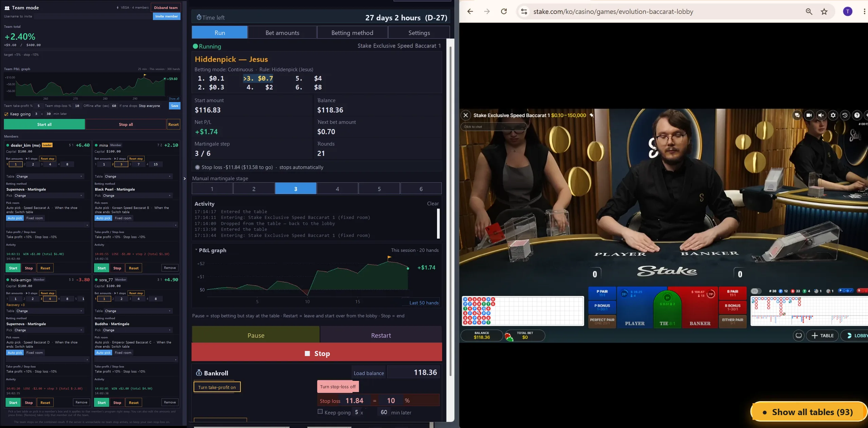This screenshot has width=868, height=428.
Task: Pin the table with the pin icon
Action: tap(592, 115)
